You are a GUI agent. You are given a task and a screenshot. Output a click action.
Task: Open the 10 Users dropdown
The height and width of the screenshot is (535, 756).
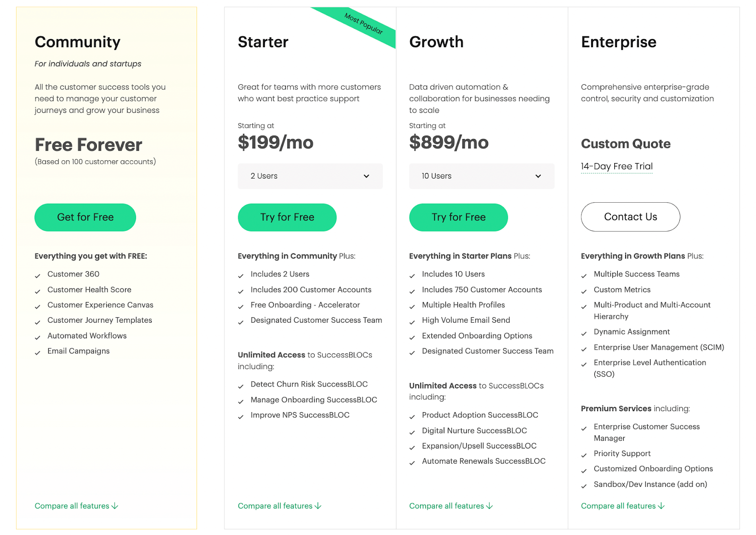482,176
